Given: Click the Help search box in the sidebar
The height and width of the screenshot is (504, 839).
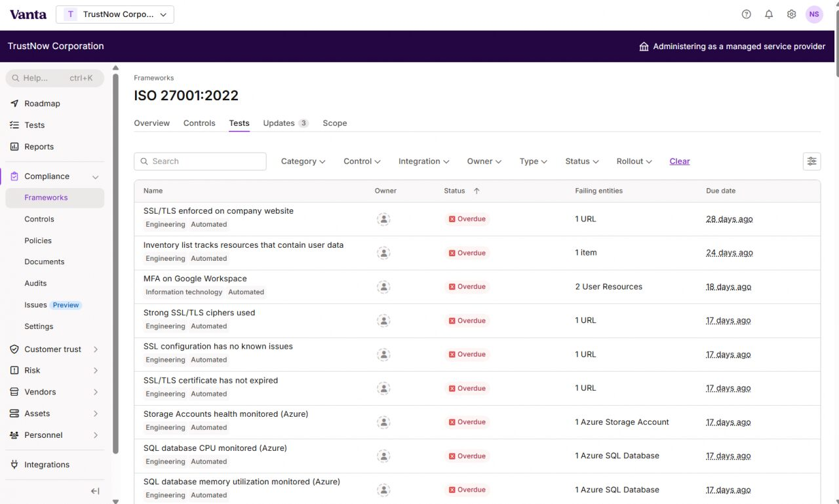Looking at the screenshot, I should click(x=55, y=78).
